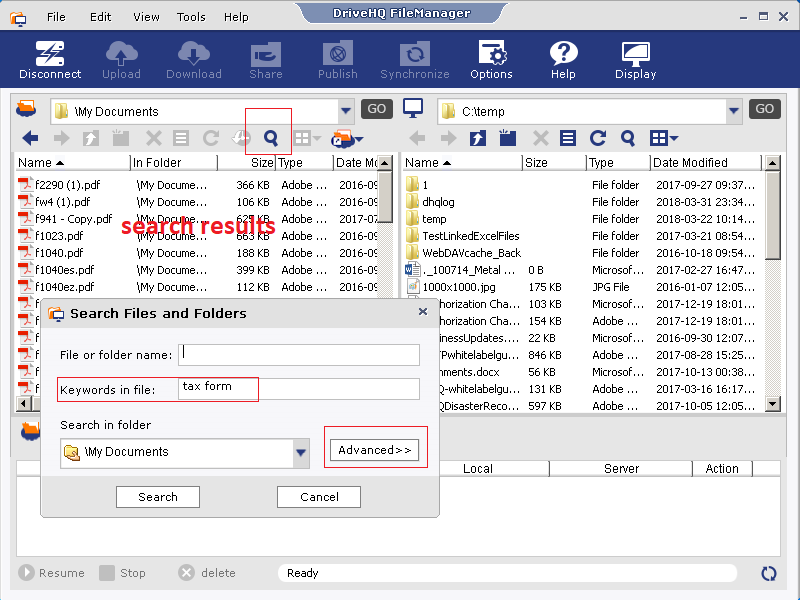Image resolution: width=800 pixels, height=600 pixels.
Task: Open the local view mode dropdown
Action: tap(664, 139)
